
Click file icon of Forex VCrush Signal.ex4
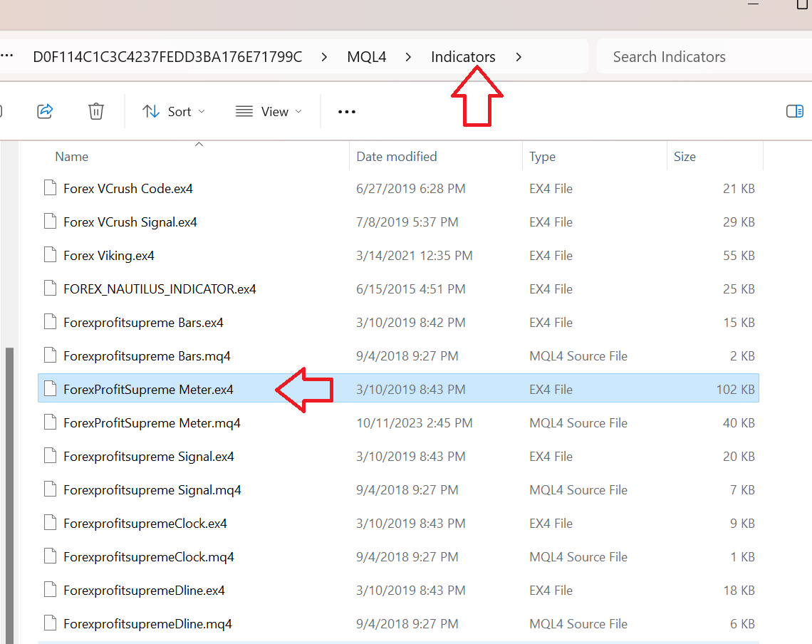pos(51,222)
